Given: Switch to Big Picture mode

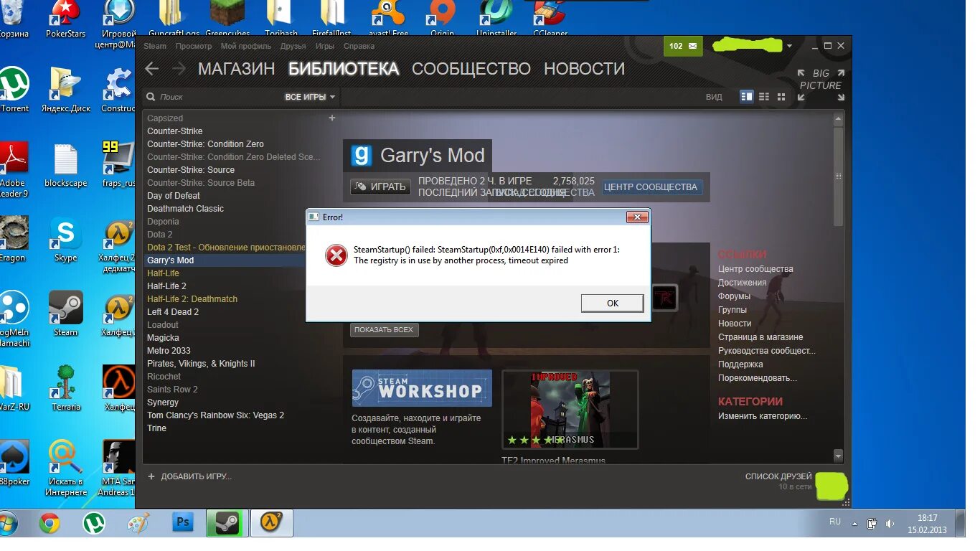Looking at the screenshot, I should [821, 85].
